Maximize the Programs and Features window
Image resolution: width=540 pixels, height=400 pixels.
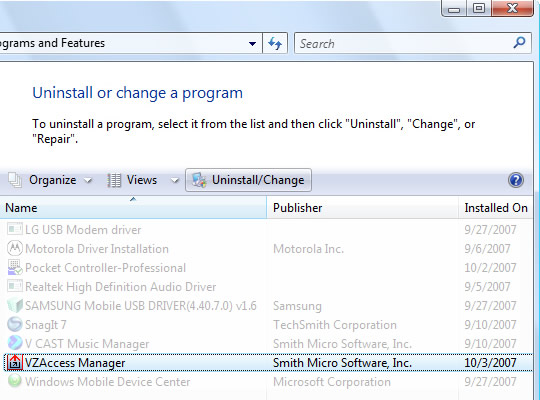479,8
